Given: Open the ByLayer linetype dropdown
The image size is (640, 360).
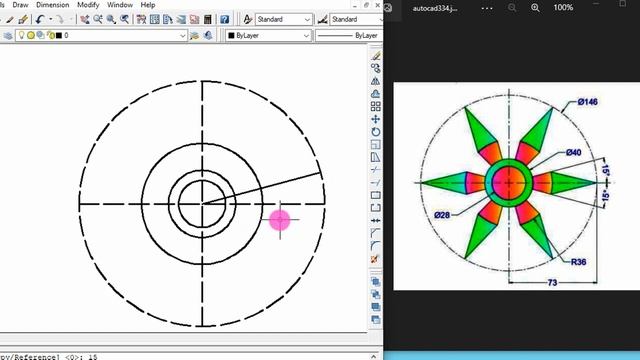Looking at the screenshot, I should point(349,36).
